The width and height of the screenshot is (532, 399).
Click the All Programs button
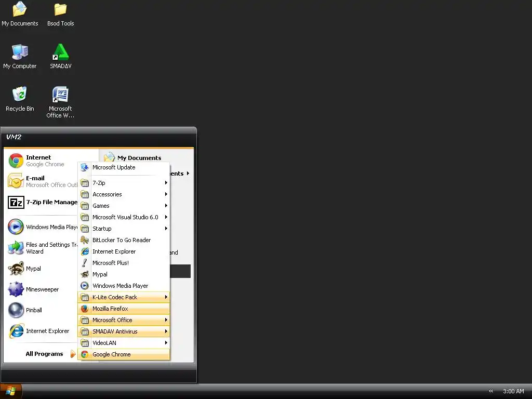coord(50,354)
